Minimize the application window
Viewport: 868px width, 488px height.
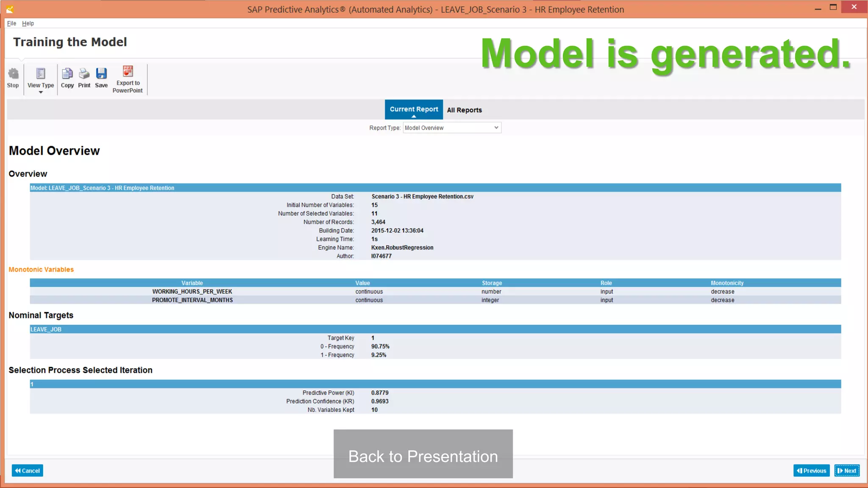pos(818,8)
